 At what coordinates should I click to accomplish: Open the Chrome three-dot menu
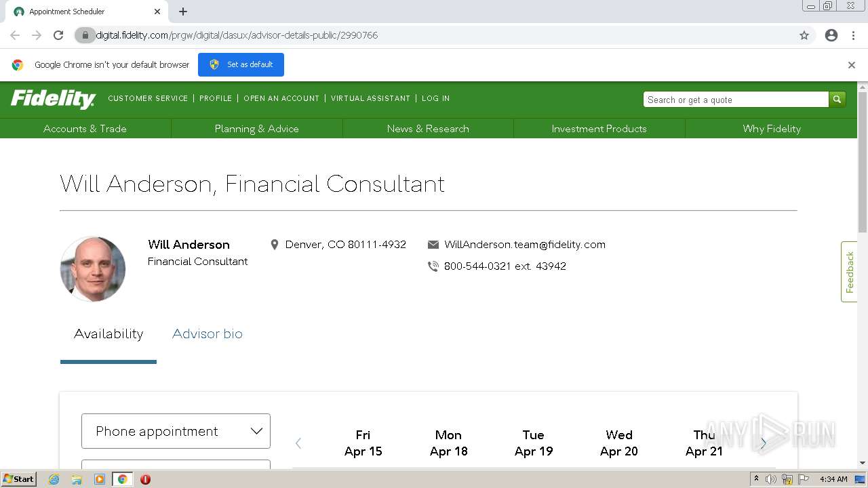pyautogui.click(x=853, y=35)
